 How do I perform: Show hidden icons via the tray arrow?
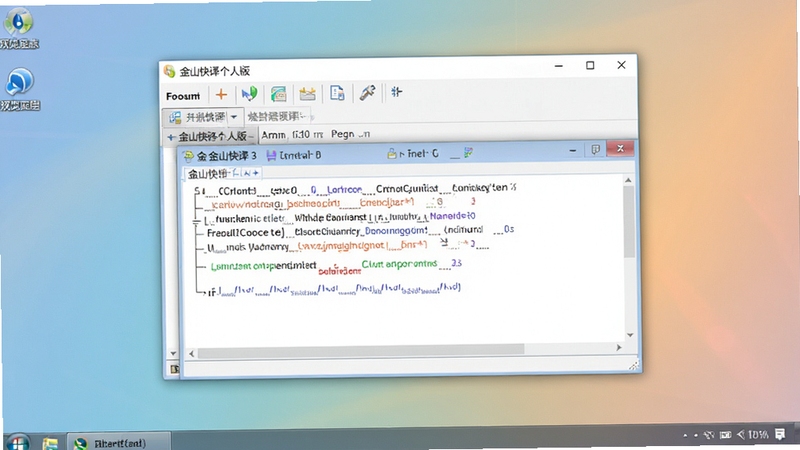[685, 436]
